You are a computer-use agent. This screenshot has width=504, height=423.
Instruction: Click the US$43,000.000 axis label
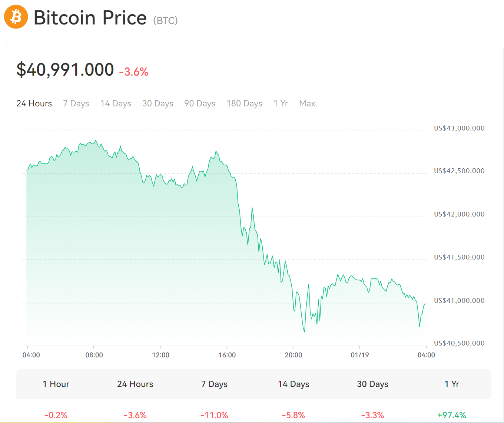coord(459,128)
